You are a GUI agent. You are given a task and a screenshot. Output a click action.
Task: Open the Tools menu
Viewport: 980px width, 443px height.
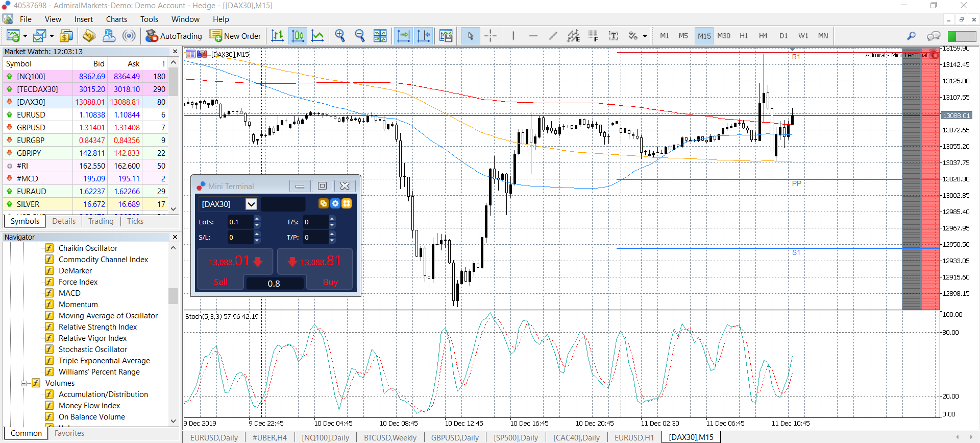tap(149, 19)
